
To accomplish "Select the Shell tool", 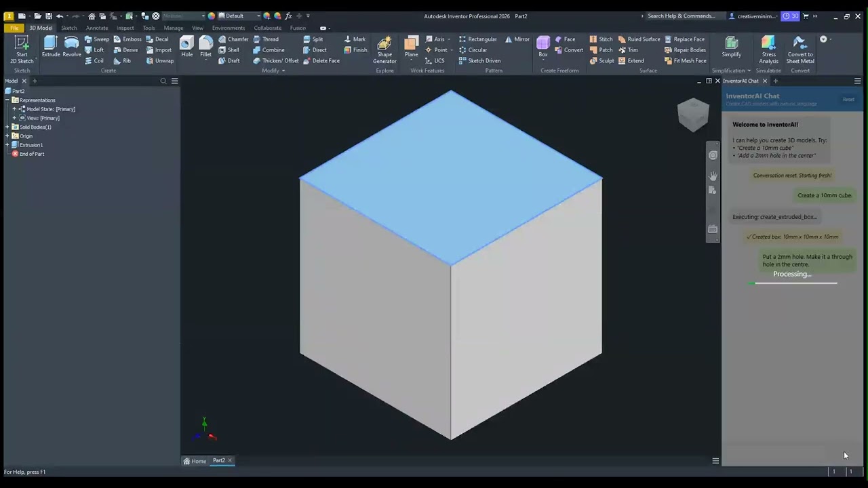I will 229,50.
